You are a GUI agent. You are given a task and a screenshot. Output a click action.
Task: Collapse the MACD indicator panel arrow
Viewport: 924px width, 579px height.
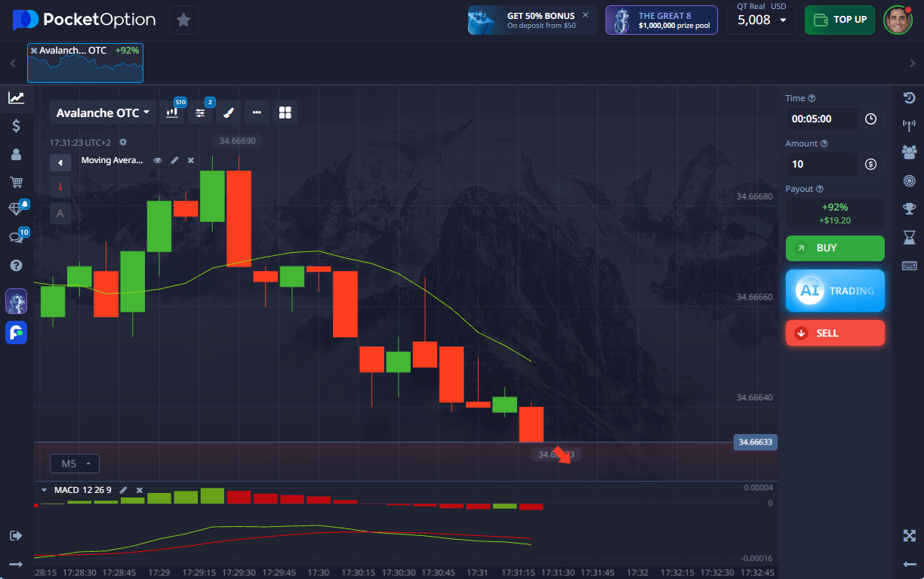44,490
